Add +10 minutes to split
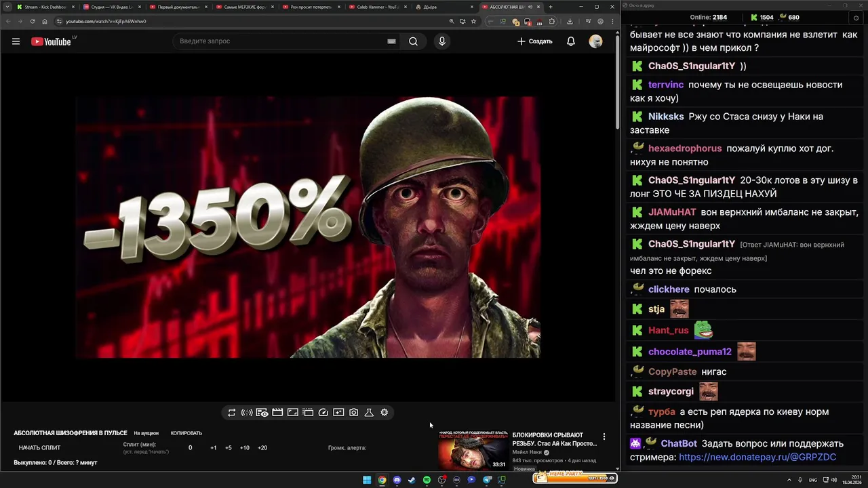868x488 pixels. point(245,447)
